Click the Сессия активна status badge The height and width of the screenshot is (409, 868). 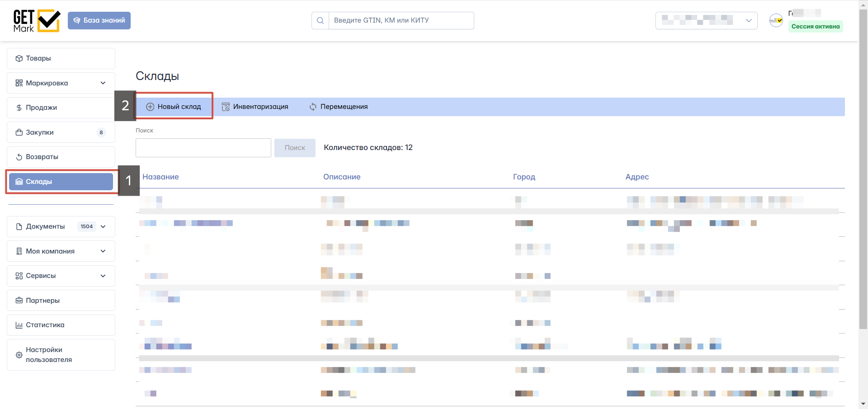tap(816, 26)
